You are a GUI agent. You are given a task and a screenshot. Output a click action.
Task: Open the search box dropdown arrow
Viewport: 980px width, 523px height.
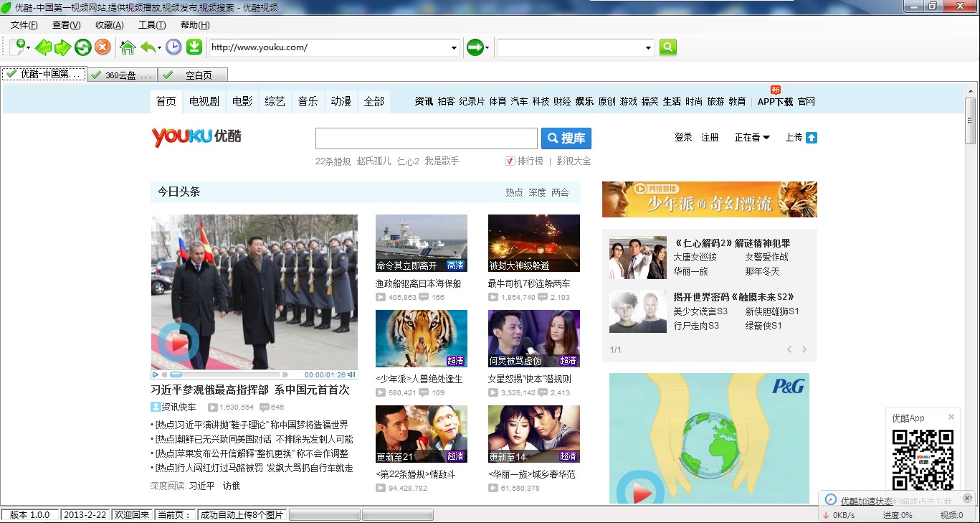point(649,48)
